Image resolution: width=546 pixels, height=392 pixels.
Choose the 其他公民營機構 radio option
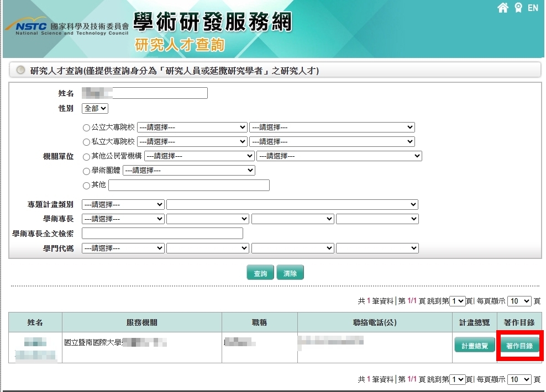pos(86,156)
